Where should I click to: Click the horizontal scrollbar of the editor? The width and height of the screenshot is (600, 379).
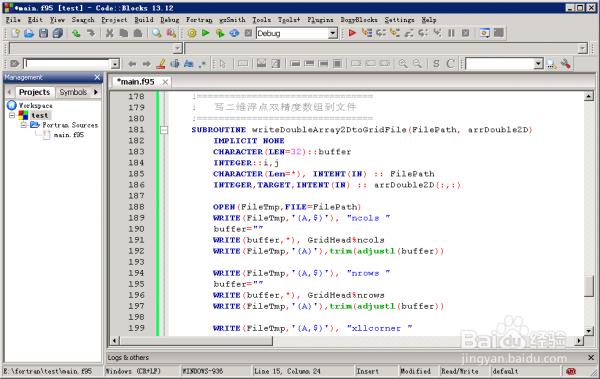pos(348,340)
